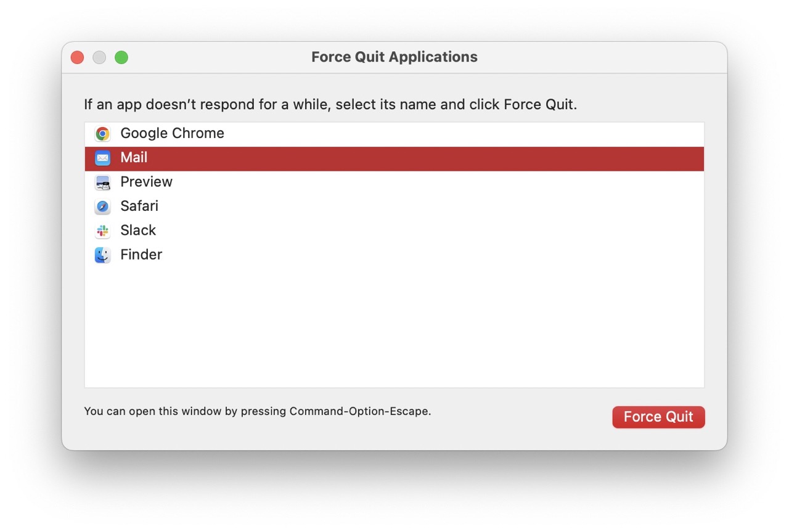Click the red close button of the window

click(77, 57)
